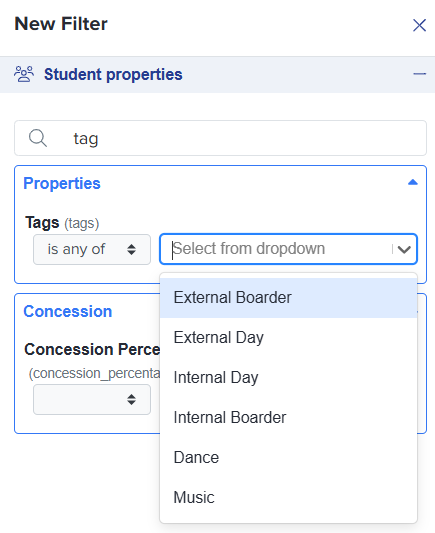Click the Student properties header bar
The width and height of the screenshot is (435, 533).
point(218,74)
